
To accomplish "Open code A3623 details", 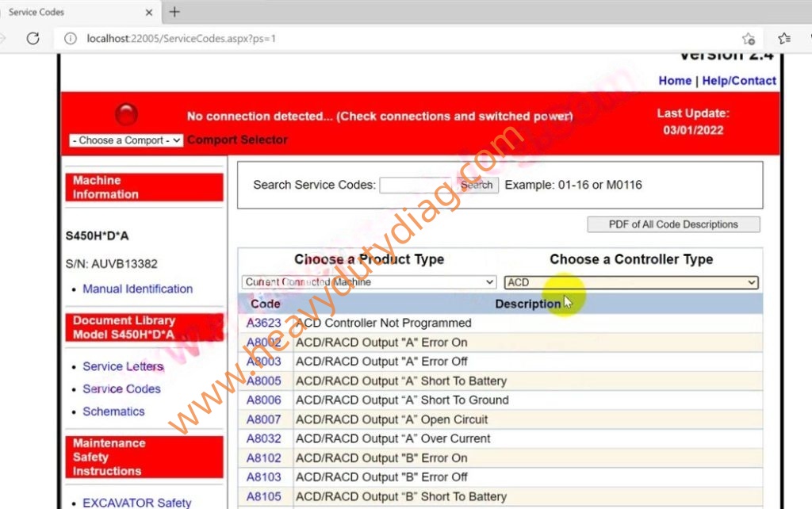I will (x=263, y=323).
